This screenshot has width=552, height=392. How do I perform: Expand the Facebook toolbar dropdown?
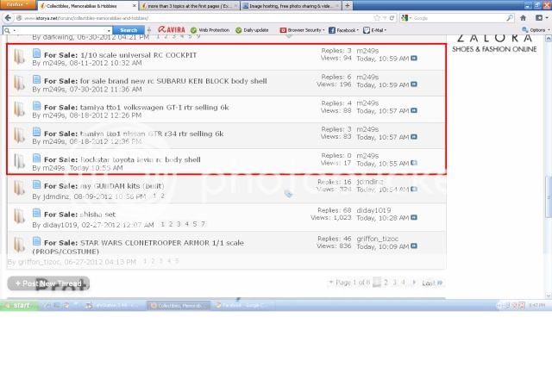coord(342,29)
